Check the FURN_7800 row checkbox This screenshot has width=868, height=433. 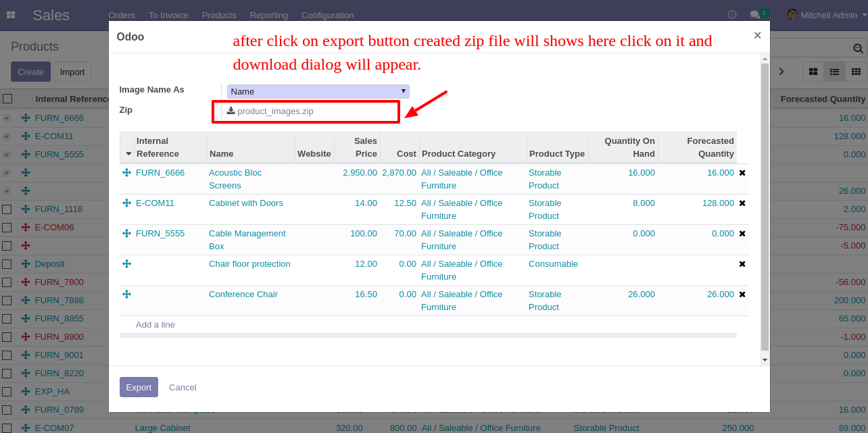(7, 282)
